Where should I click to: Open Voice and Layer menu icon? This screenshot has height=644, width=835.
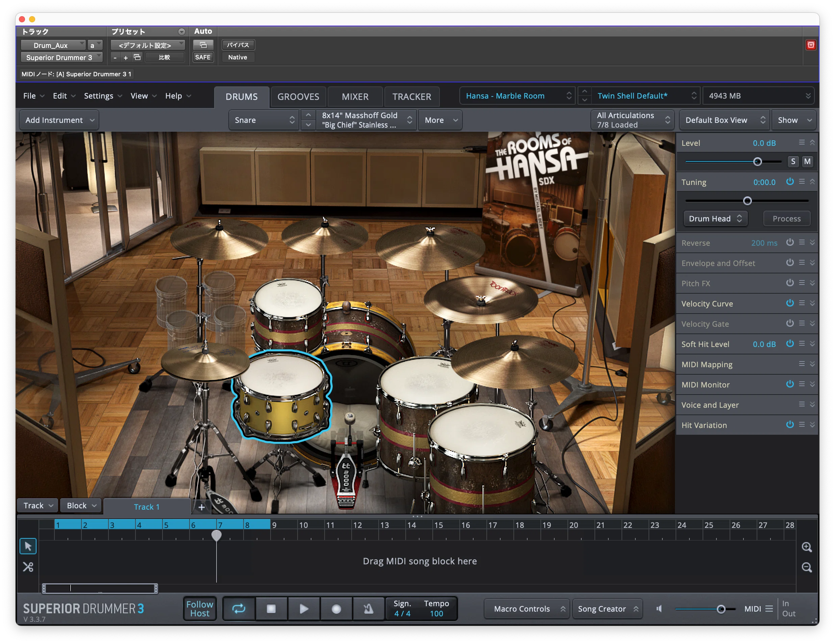(x=802, y=404)
